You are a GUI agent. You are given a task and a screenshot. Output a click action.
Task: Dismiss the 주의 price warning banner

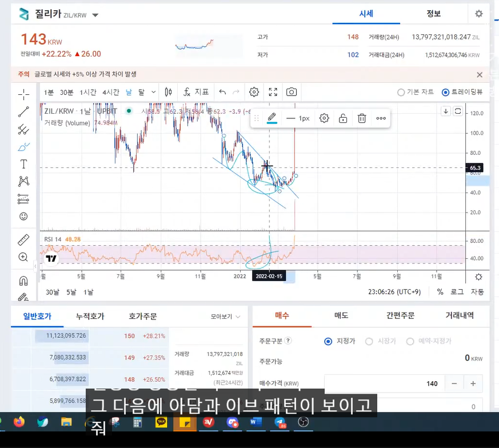(x=480, y=75)
